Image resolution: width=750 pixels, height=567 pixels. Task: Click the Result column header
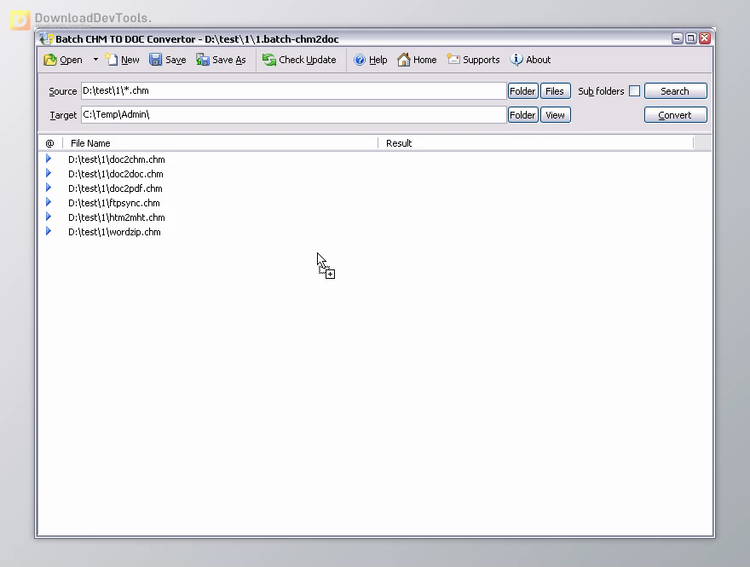(536, 143)
